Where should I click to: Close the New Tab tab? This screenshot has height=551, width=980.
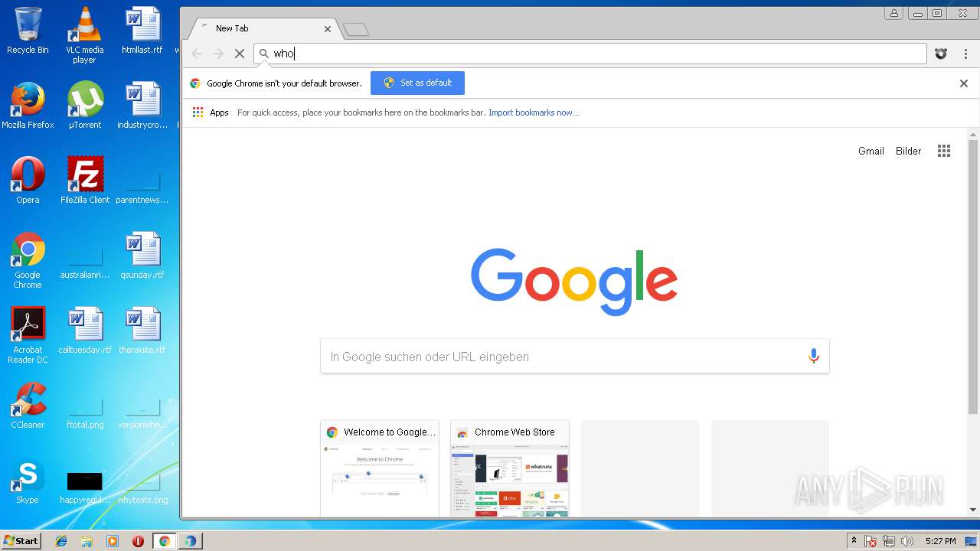(328, 29)
